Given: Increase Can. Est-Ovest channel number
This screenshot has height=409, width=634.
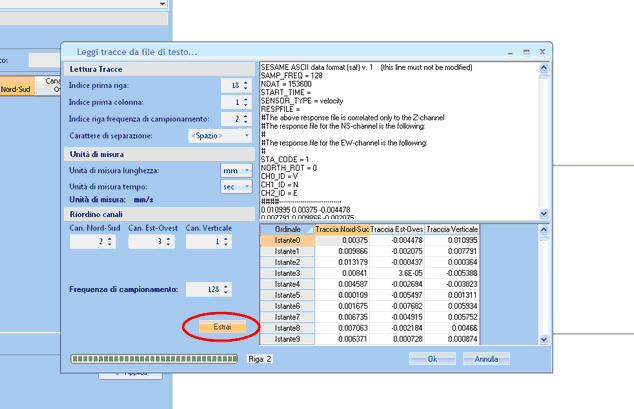Looking at the screenshot, I should [168, 239].
